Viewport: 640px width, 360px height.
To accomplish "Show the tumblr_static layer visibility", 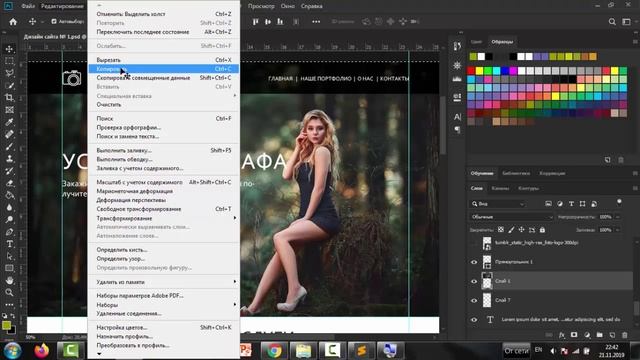I will [474, 243].
